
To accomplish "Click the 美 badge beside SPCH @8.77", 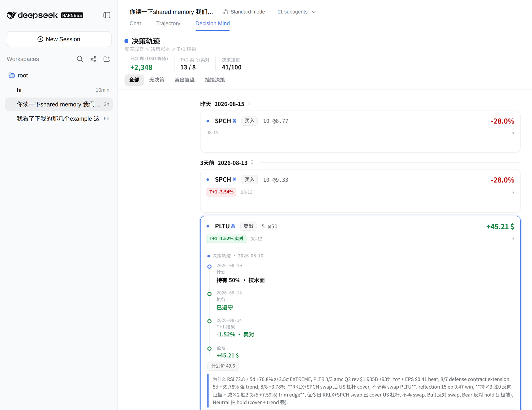I will point(234,121).
